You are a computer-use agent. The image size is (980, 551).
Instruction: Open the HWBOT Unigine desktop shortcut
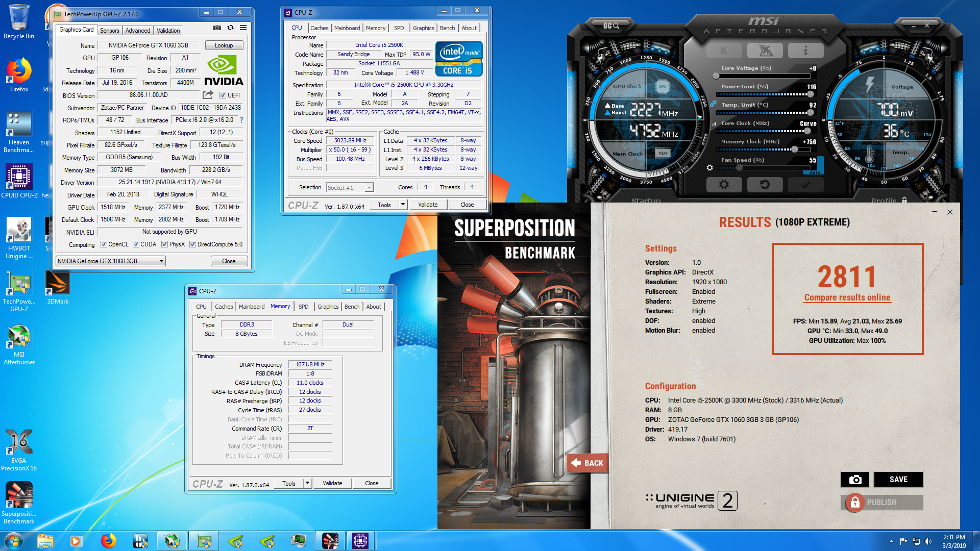(x=19, y=238)
